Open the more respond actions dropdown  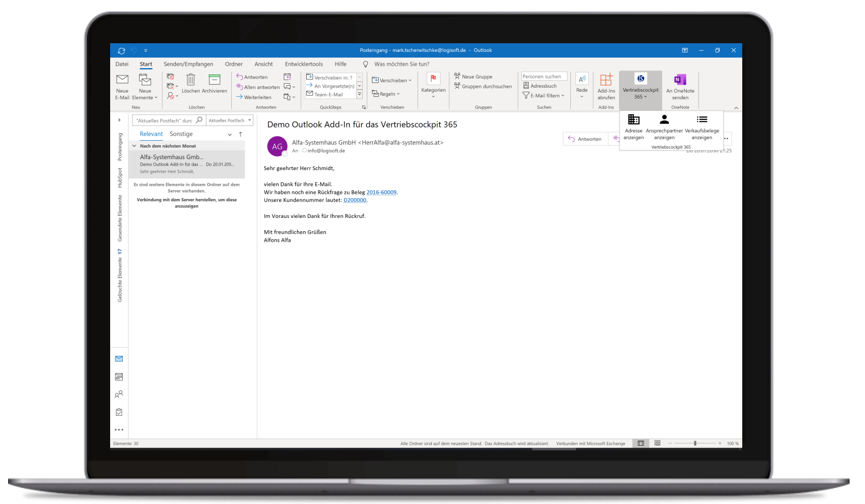click(289, 97)
